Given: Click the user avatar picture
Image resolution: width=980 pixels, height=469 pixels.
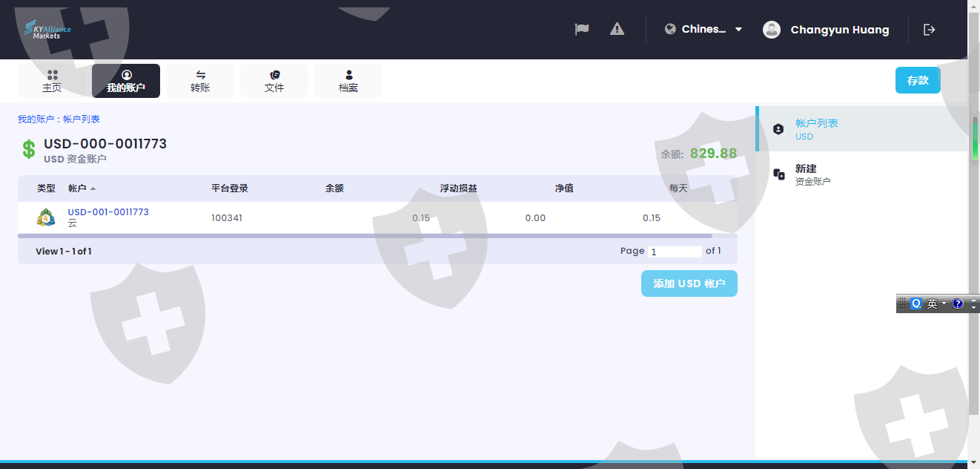Looking at the screenshot, I should [x=772, y=30].
